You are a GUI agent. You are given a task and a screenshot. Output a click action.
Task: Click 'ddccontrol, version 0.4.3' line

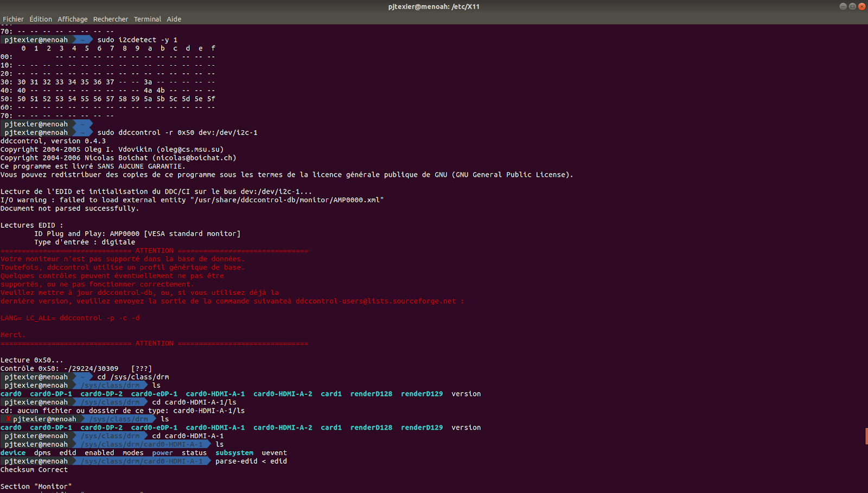pyautogui.click(x=53, y=141)
